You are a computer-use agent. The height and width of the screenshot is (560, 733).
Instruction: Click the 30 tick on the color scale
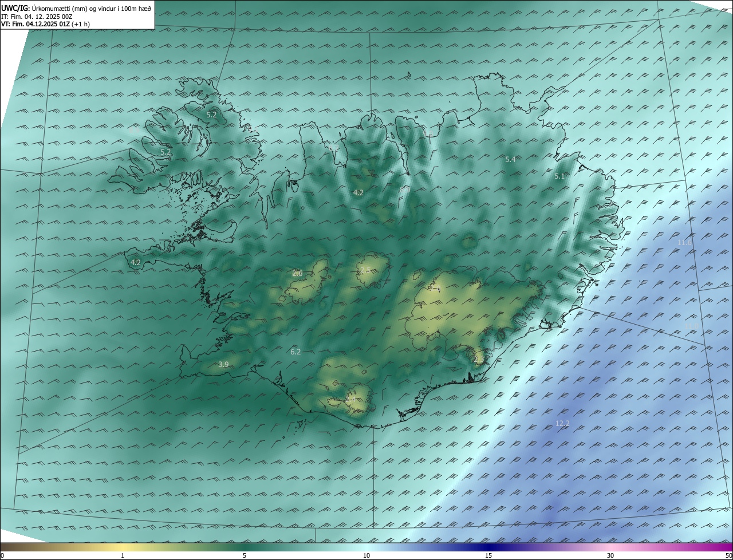(x=610, y=556)
